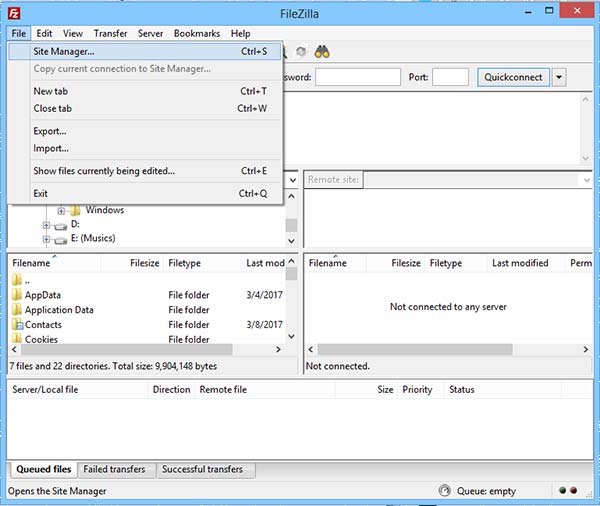Click the '3/8/2017' date cell
600x506 pixels.
pyautogui.click(x=264, y=325)
